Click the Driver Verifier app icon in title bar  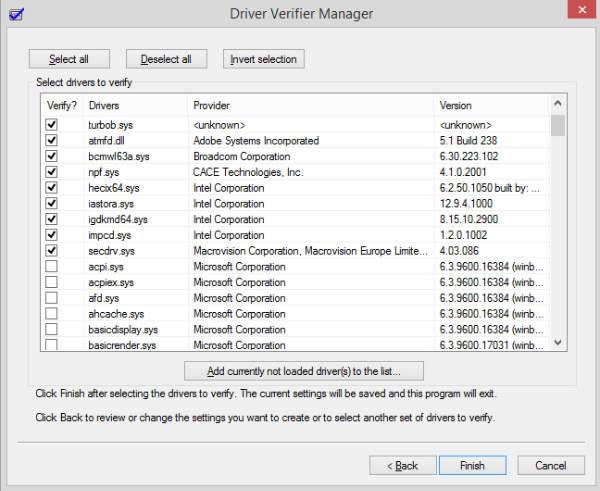coord(15,13)
